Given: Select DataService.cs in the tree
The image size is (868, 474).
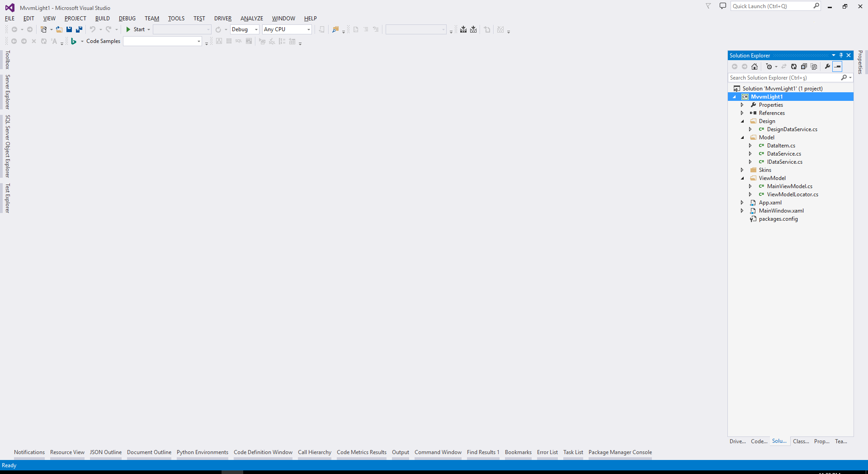Looking at the screenshot, I should (x=784, y=154).
